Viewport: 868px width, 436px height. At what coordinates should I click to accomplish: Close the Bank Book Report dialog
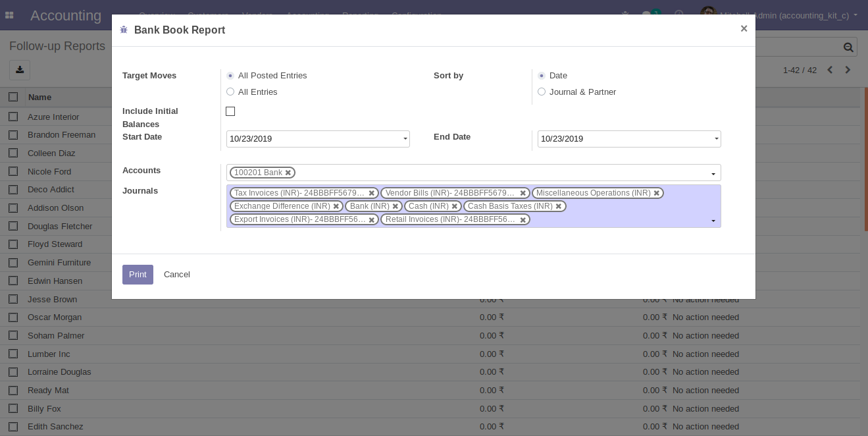(744, 29)
